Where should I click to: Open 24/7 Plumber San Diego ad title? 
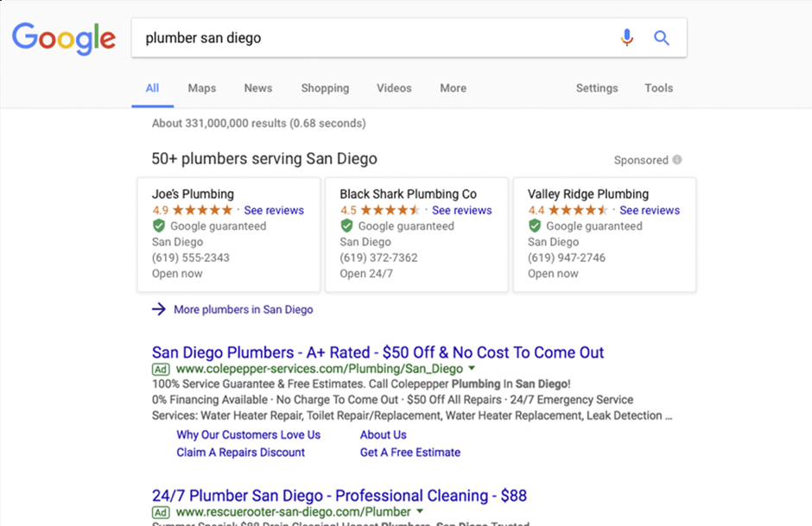point(339,496)
